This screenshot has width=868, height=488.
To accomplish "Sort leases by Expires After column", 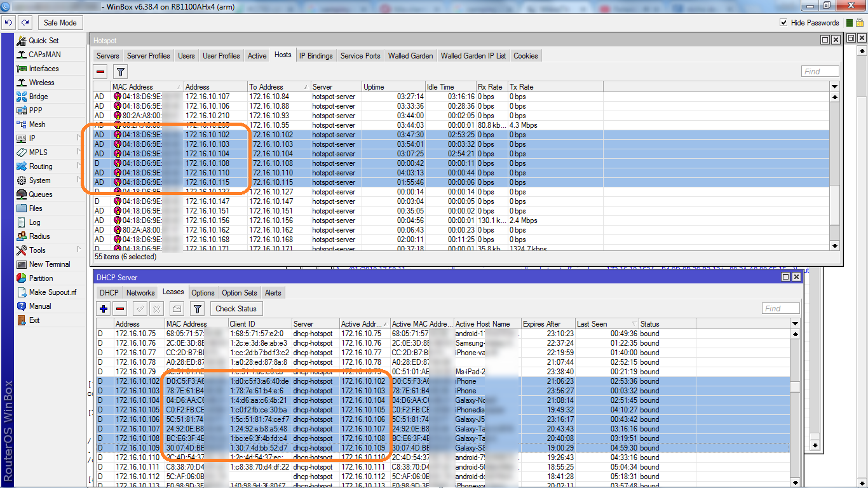I will (x=548, y=324).
